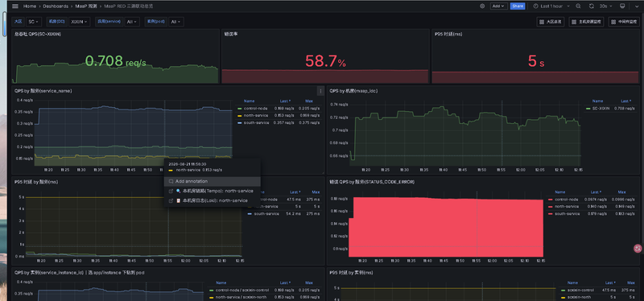Image resolution: width=644 pixels, height=301 pixels.
Task: Expand the 30s refresh interval dropdown
Action: coord(606,6)
